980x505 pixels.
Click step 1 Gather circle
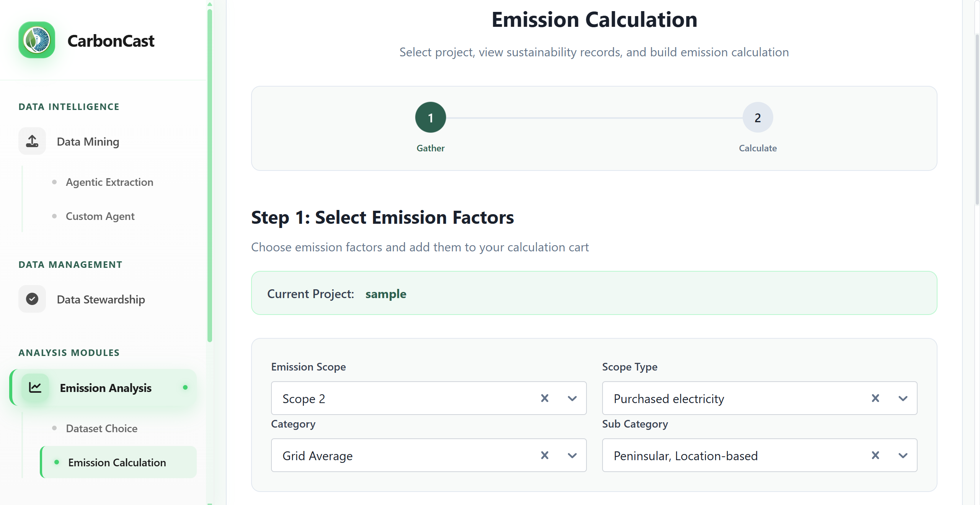(430, 118)
